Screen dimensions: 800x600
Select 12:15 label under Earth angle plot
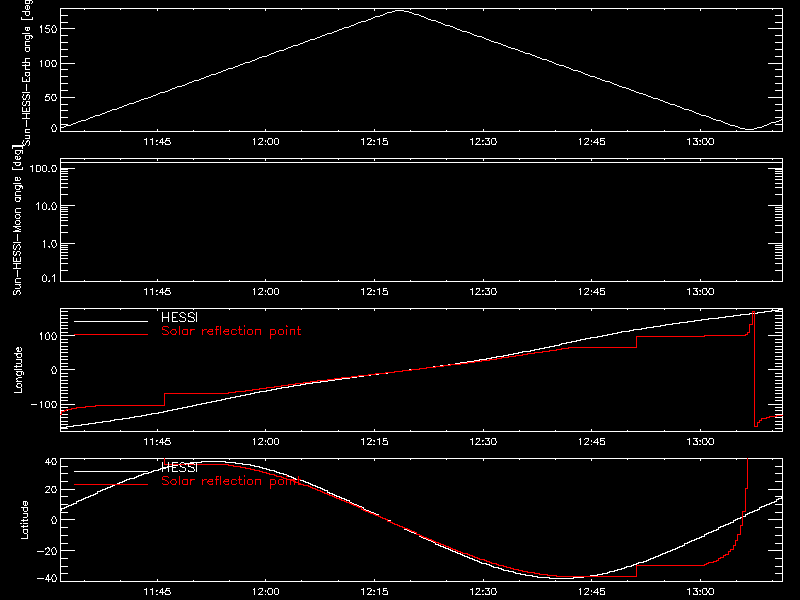point(374,142)
